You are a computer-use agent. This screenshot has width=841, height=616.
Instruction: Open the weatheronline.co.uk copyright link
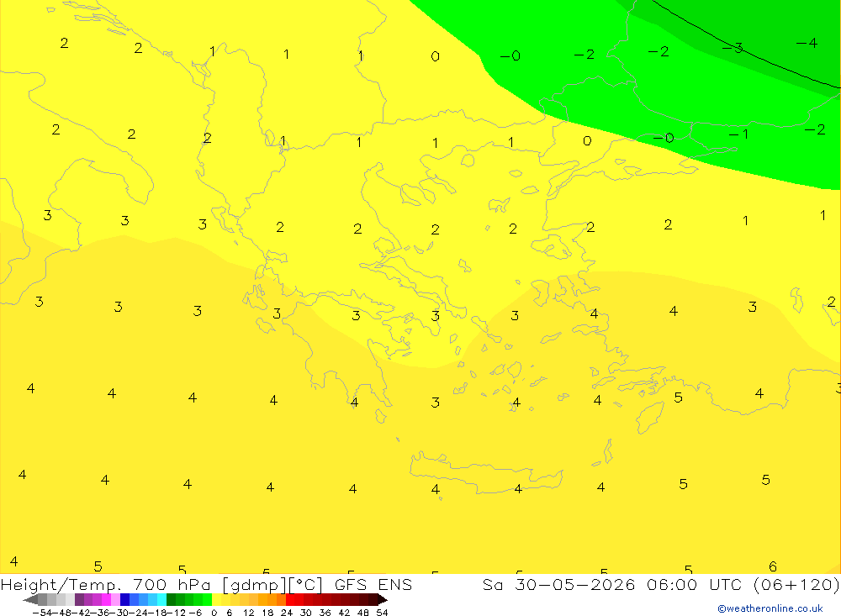pyautogui.click(x=770, y=608)
